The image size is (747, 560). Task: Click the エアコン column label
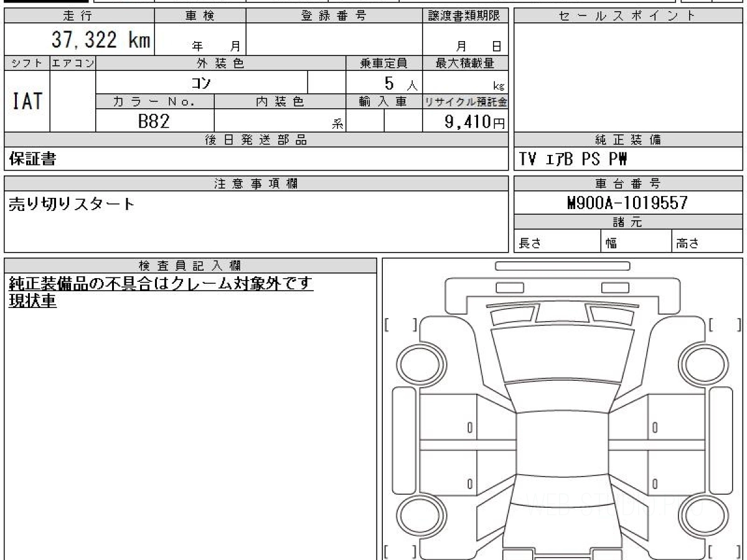[73, 63]
